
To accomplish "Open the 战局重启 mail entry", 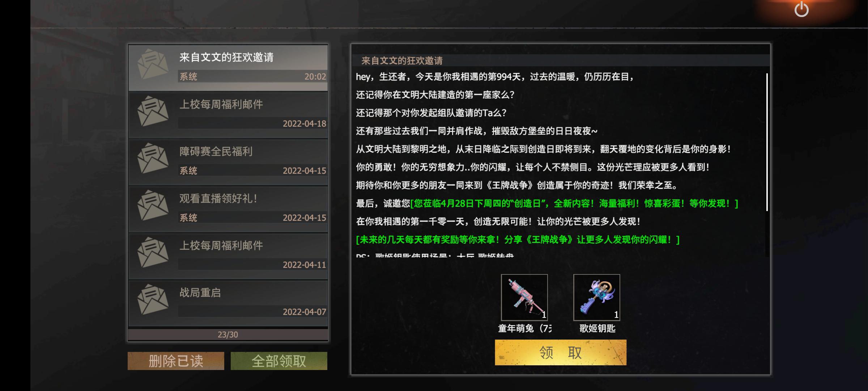I will coord(228,303).
